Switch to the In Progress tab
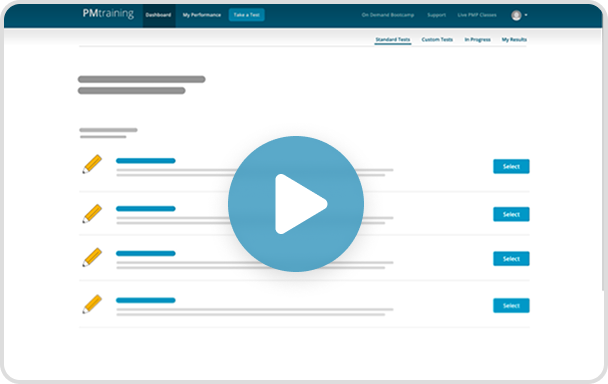 (477, 40)
